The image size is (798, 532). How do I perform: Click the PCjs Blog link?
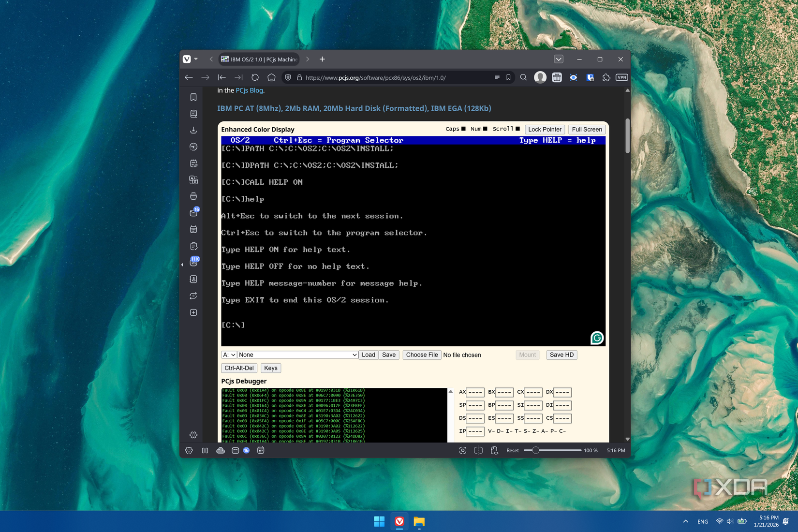[249, 90]
